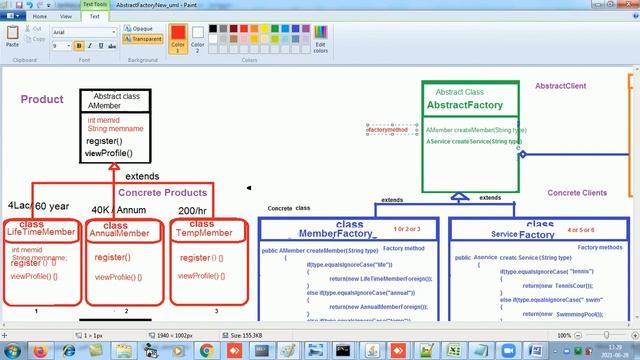
Task: Click the Redo arrow in the title bar
Action: [40, 5]
